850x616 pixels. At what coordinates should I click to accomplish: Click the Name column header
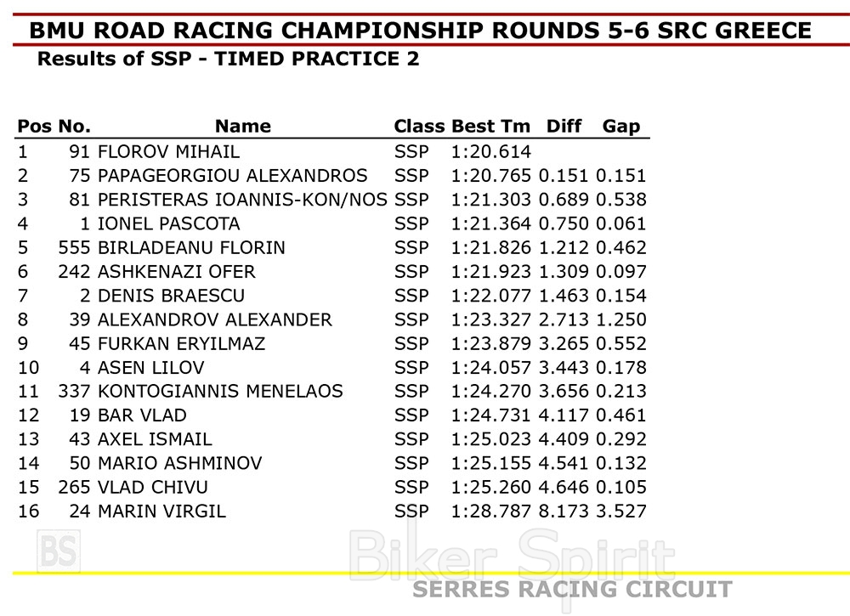242,127
